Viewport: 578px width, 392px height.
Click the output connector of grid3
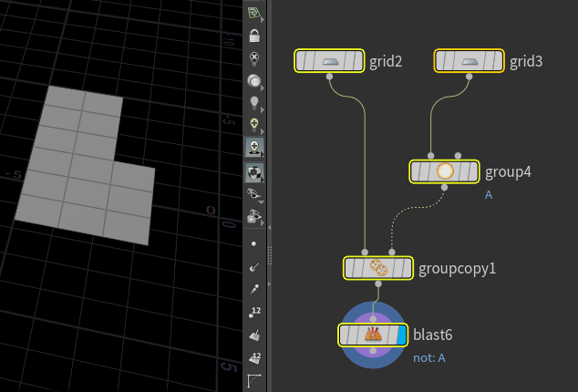tap(469, 77)
